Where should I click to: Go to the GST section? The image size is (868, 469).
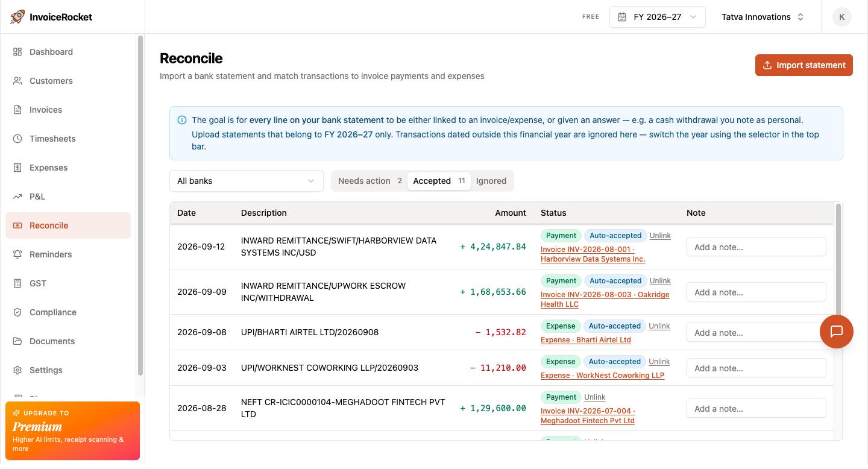tap(68, 283)
